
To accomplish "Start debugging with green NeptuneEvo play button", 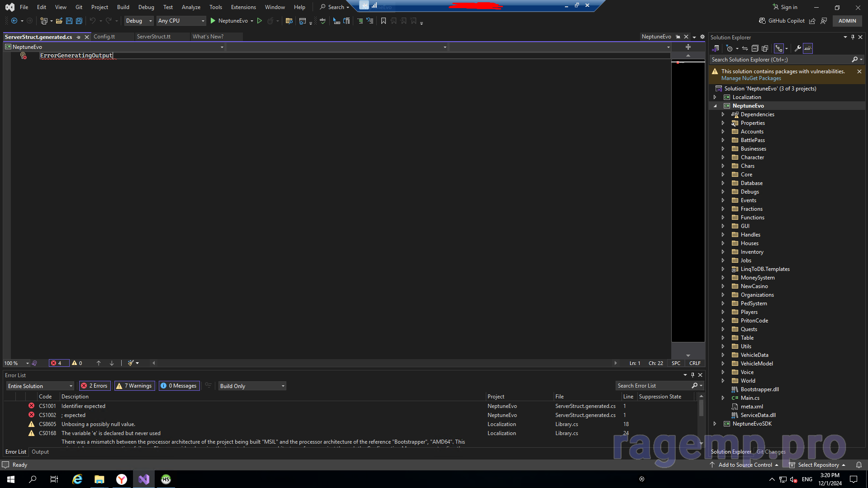I will click(213, 21).
